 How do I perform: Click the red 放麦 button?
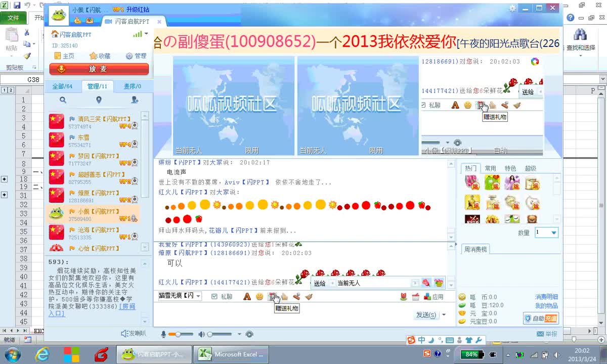[99, 69]
